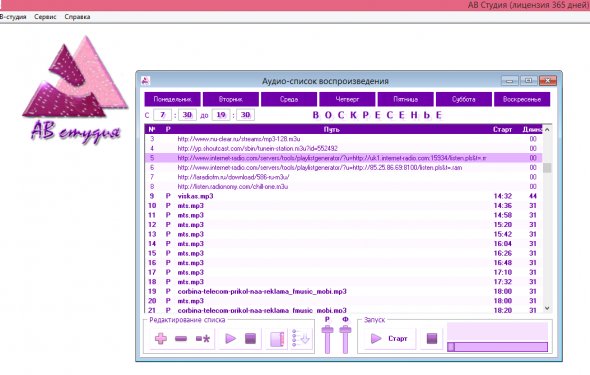Add a track with the plus icon
Viewport: 590px width, 375px height.
click(161, 339)
